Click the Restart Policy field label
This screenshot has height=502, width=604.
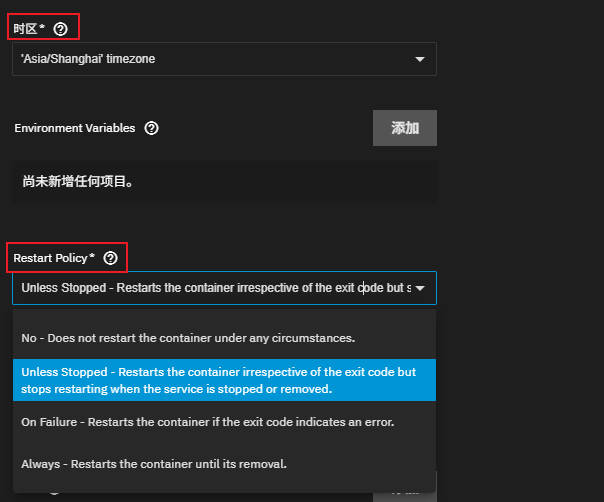pos(50,258)
